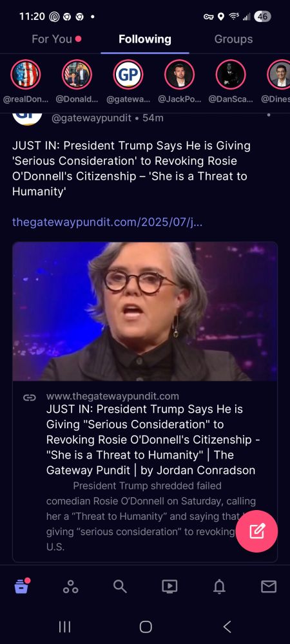Open thegatewaypundit.com/2025/07 link
Screen dimensions: 290x644
(107, 222)
